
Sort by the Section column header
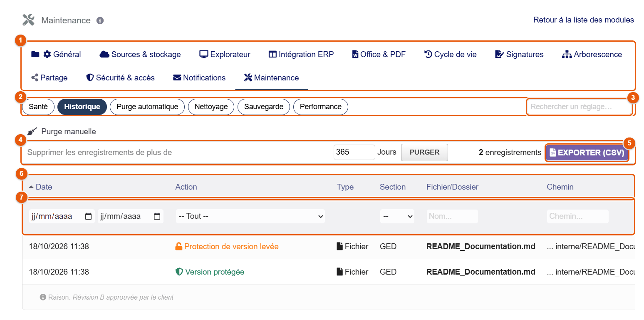[x=393, y=187]
